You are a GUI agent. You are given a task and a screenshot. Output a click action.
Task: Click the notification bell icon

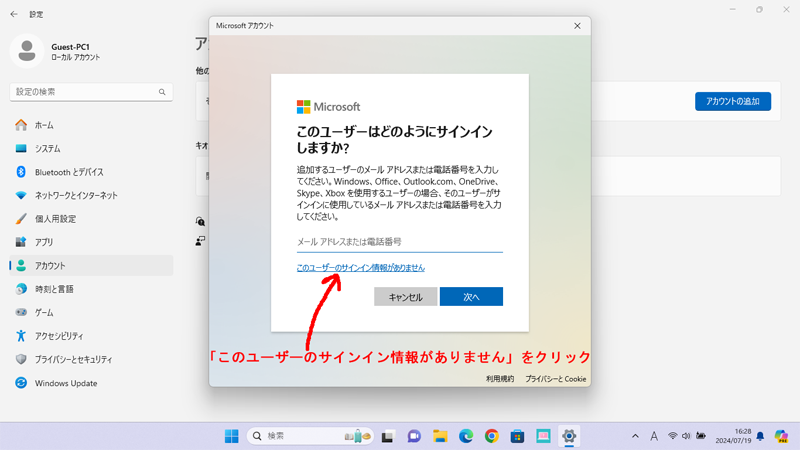pos(760,436)
